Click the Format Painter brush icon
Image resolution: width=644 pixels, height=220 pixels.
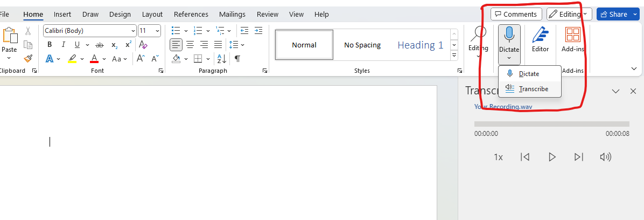(x=28, y=58)
